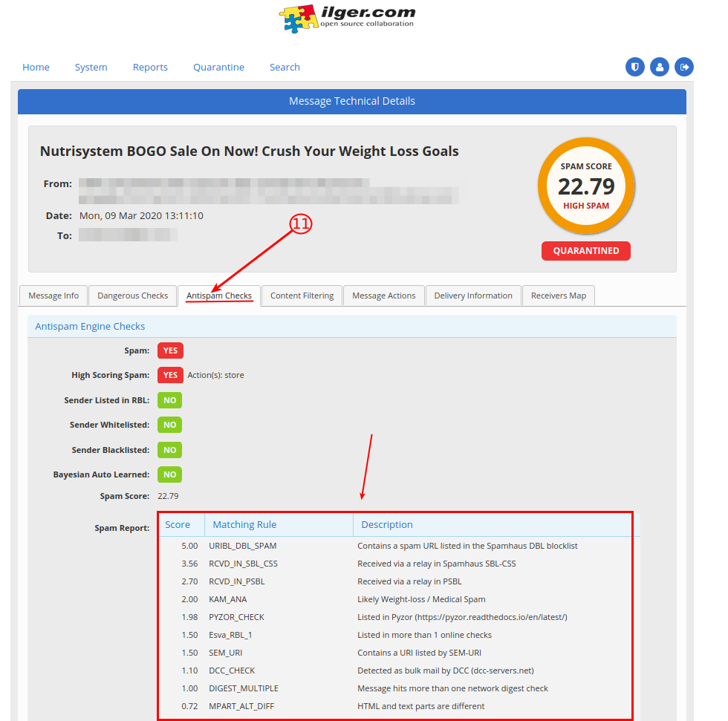Click the 3.56 score value
The height and width of the screenshot is (721, 728).
pyautogui.click(x=189, y=564)
